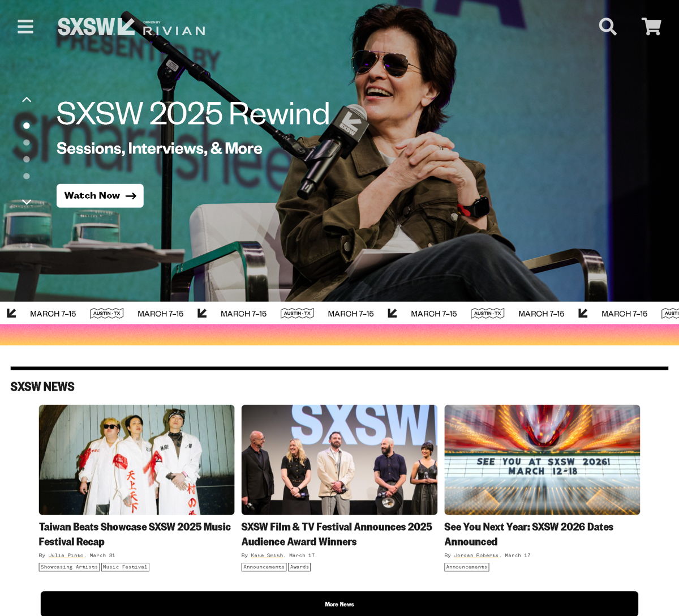The image size is (679, 616).
Task: Open the shopping cart icon
Action: point(651,27)
